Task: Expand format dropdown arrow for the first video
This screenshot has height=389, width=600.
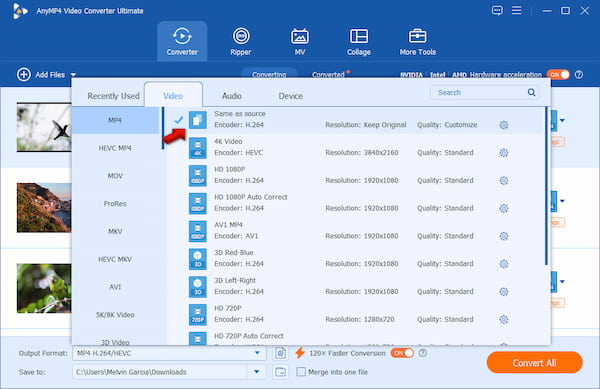Action: point(562,120)
